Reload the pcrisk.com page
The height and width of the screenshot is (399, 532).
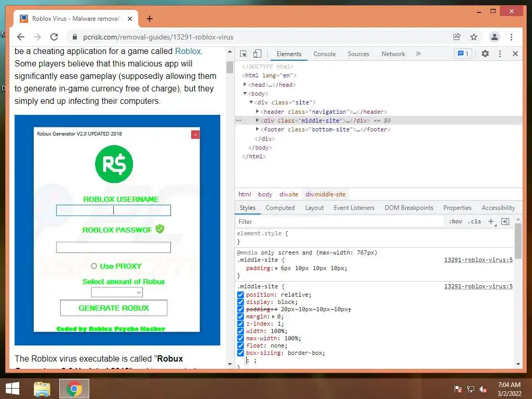click(54, 37)
